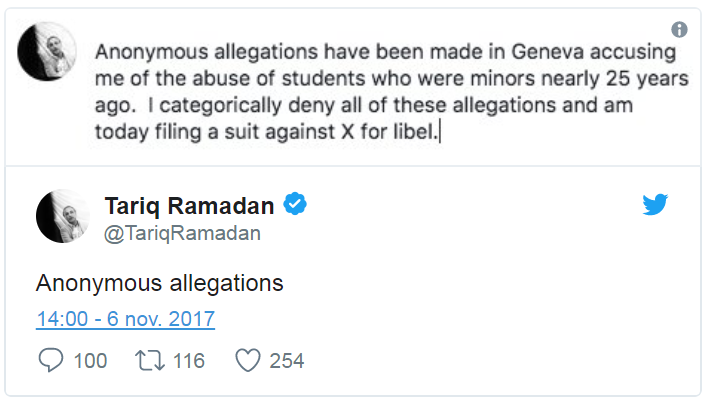The height and width of the screenshot is (414, 717).
Task: Open the Tariq Ramadan display name link
Action: (x=190, y=205)
